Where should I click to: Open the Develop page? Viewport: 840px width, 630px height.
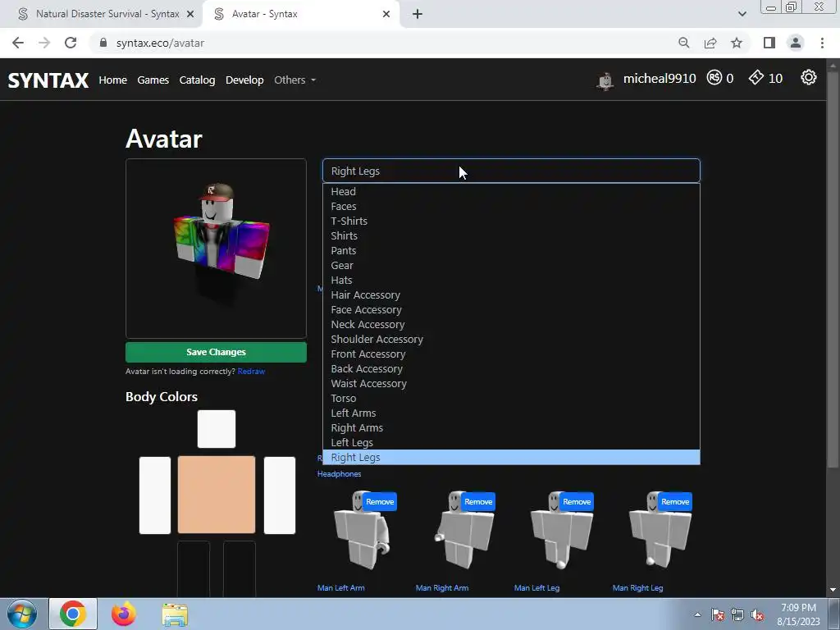244,80
